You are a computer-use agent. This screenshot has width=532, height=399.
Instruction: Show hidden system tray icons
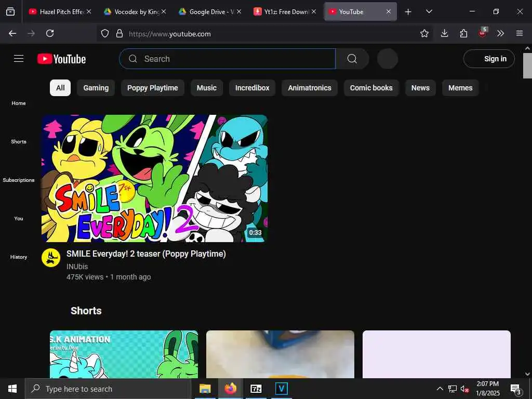[x=440, y=389]
